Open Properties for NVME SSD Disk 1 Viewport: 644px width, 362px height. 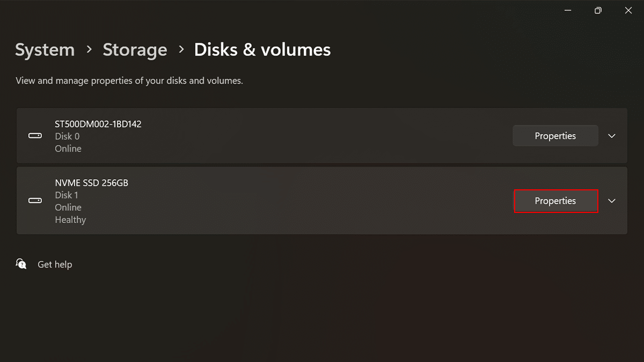pyautogui.click(x=555, y=201)
